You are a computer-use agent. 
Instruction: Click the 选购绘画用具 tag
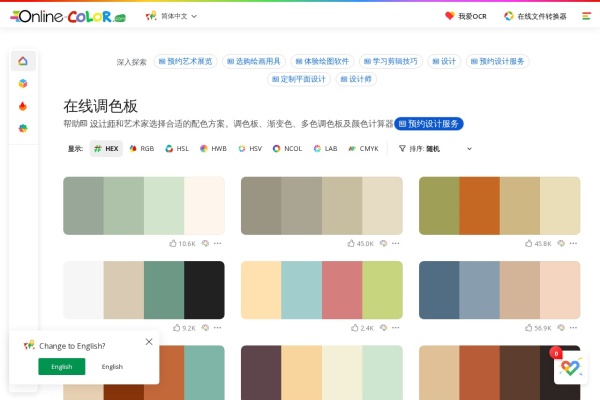coord(254,61)
